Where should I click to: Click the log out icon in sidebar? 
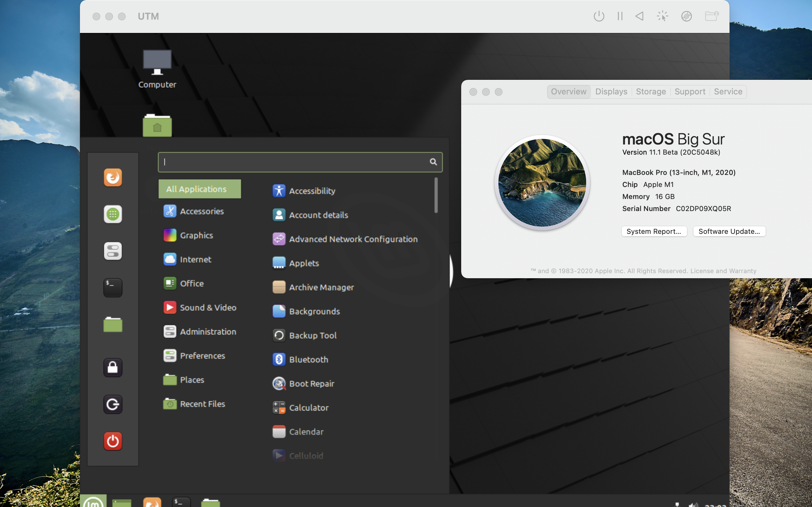pos(113,404)
